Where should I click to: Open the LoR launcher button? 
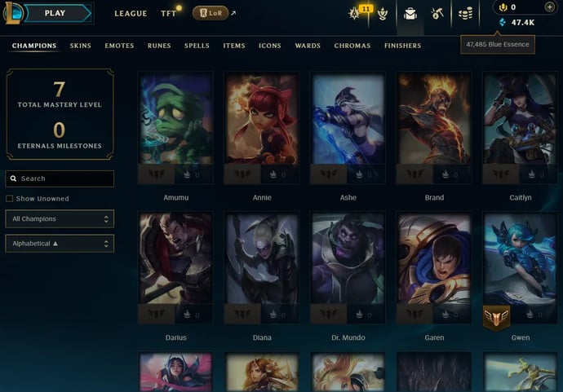(x=211, y=13)
